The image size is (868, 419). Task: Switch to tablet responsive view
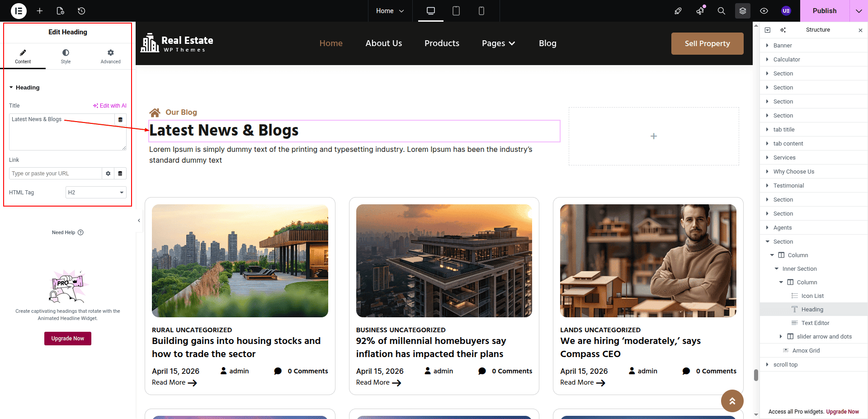click(456, 11)
